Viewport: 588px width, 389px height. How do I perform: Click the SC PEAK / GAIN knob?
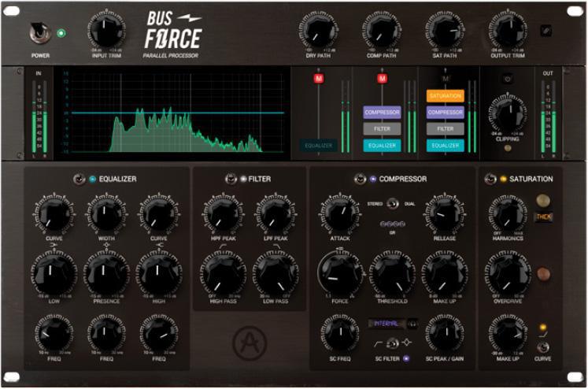(445, 333)
